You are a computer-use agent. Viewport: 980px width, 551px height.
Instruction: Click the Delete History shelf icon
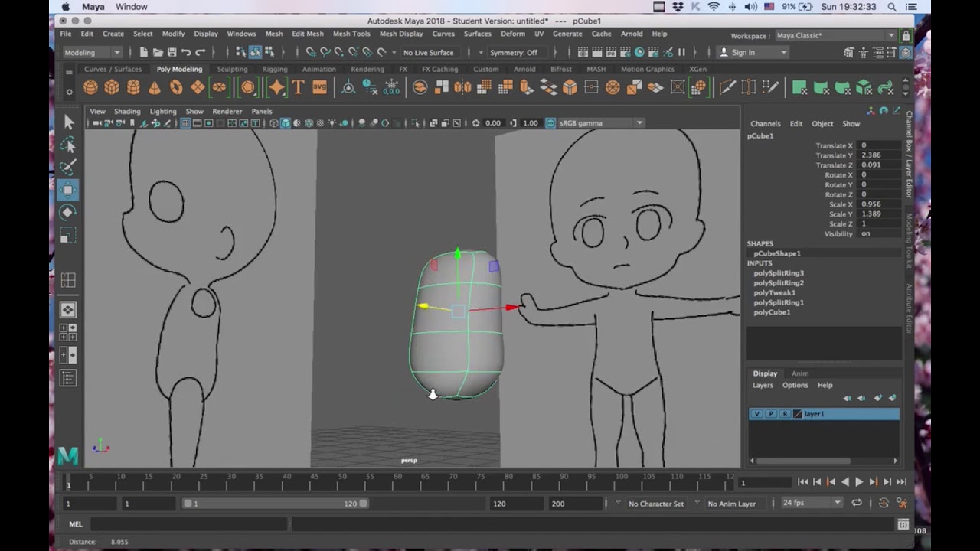(x=370, y=87)
